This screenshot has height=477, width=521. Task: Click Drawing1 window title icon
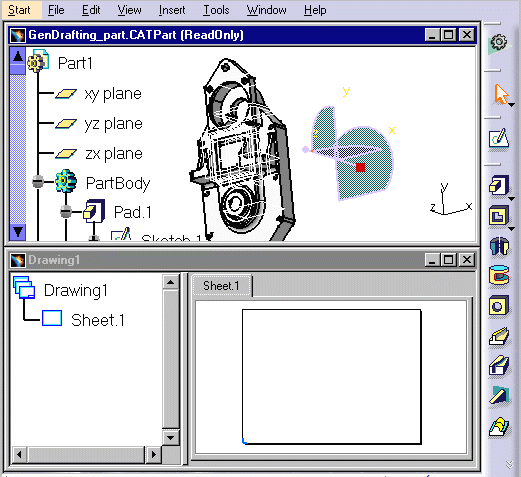point(18,260)
